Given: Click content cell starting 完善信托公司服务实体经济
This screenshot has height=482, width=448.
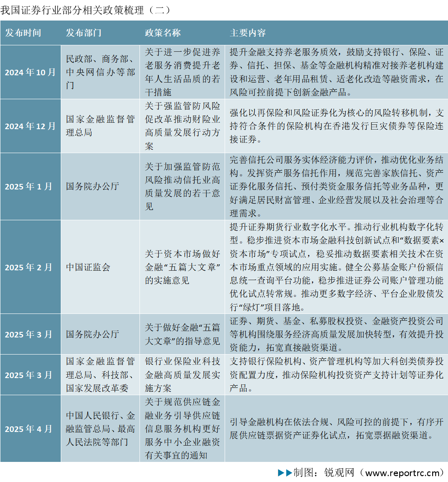Looking at the screenshot, I should pos(336,186).
